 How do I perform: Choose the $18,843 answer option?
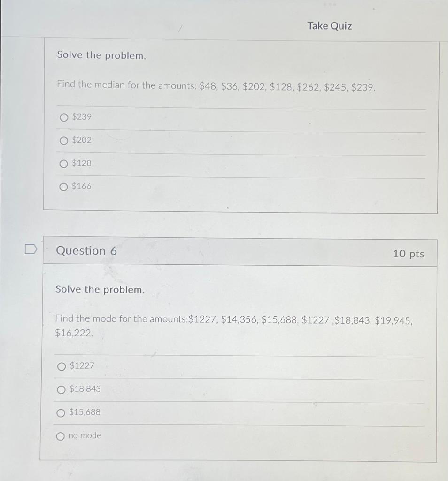(61, 389)
